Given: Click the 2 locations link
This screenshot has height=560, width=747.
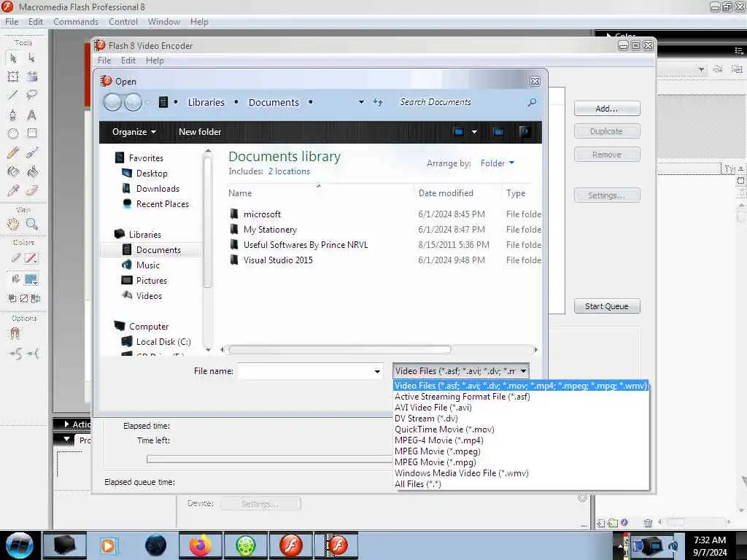Looking at the screenshot, I should [x=289, y=171].
